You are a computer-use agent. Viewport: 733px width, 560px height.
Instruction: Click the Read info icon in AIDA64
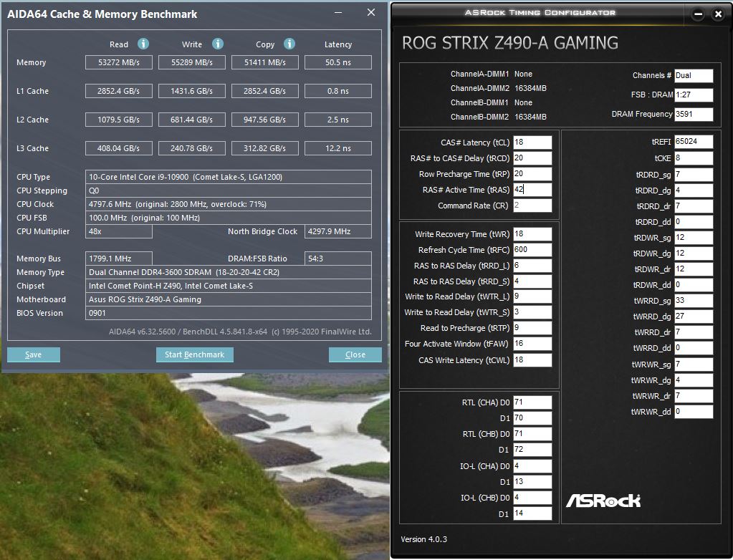[143, 44]
